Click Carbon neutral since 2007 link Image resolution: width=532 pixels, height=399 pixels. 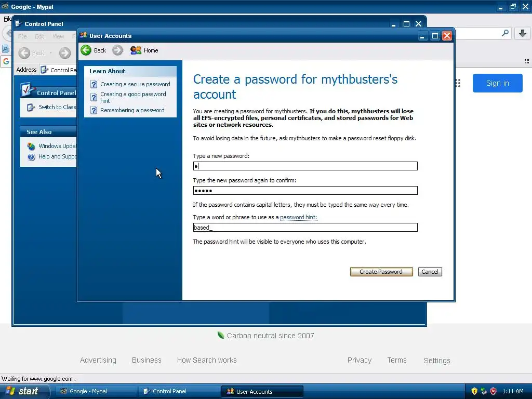click(265, 336)
